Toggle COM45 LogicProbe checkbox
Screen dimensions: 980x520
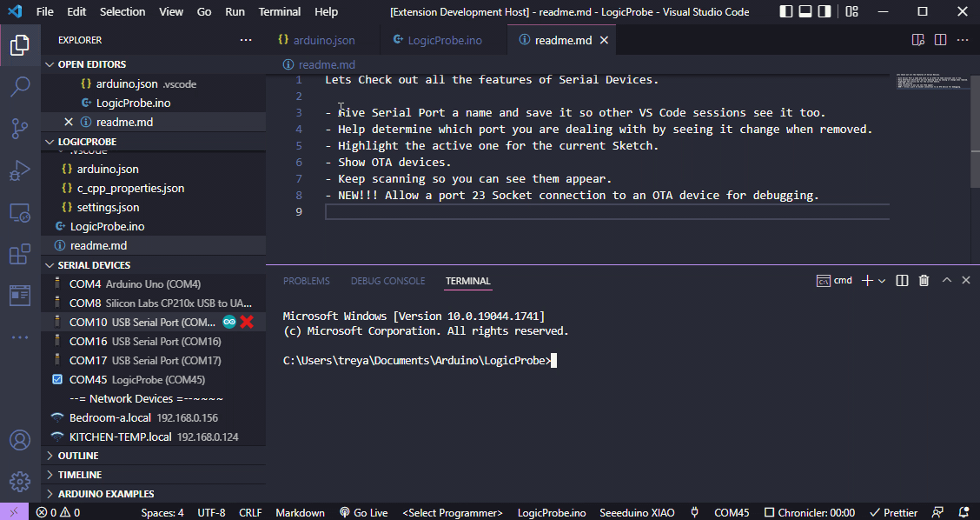(x=57, y=379)
